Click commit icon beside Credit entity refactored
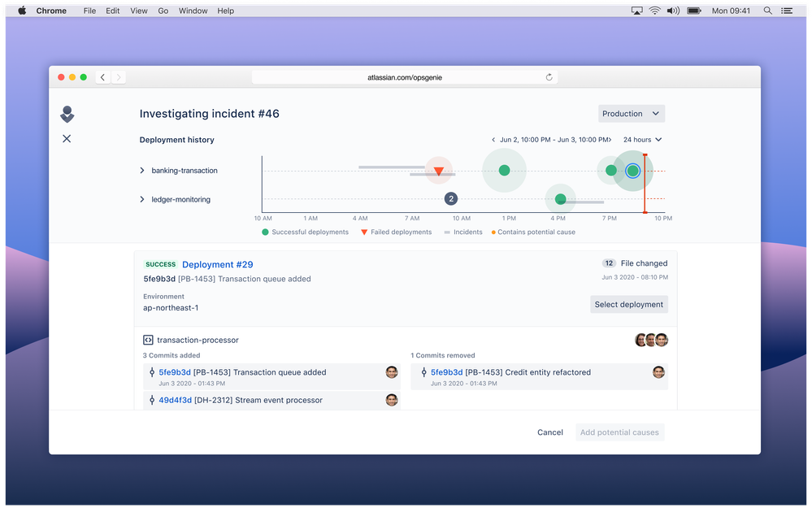Image resolution: width=812 pixels, height=508 pixels. pyautogui.click(x=423, y=372)
